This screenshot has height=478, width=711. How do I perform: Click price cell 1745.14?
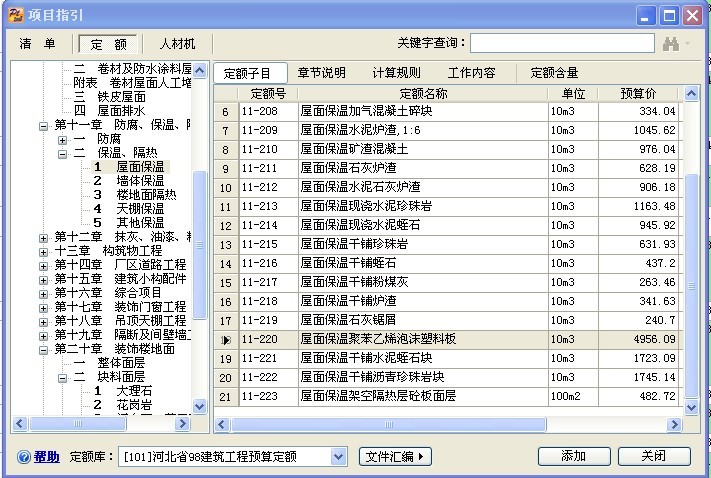638,377
